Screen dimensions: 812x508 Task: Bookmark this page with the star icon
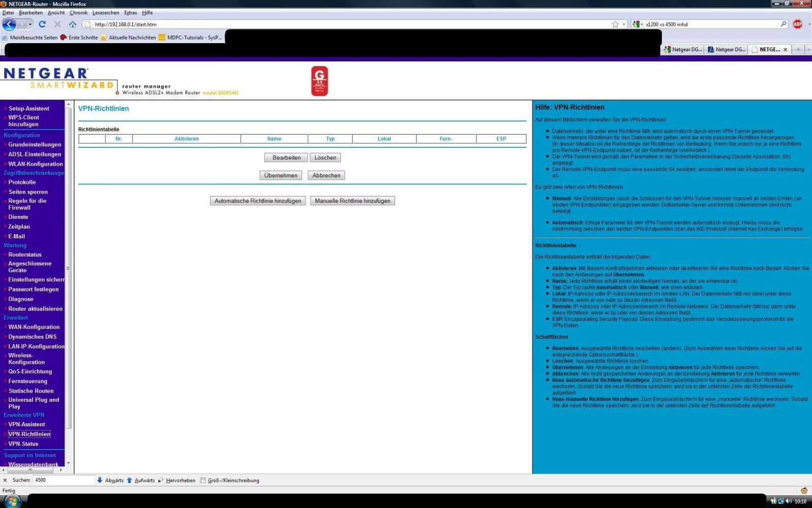click(615, 24)
